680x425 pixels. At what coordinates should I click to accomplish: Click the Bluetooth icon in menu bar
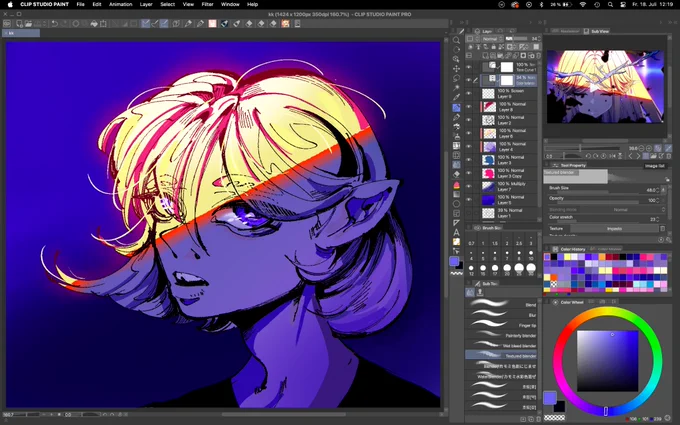[541, 4]
